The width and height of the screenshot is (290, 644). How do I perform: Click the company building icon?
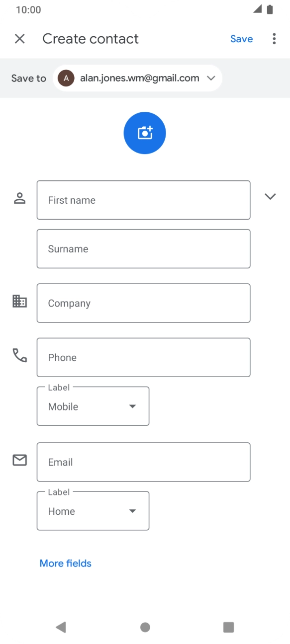pos(19,301)
